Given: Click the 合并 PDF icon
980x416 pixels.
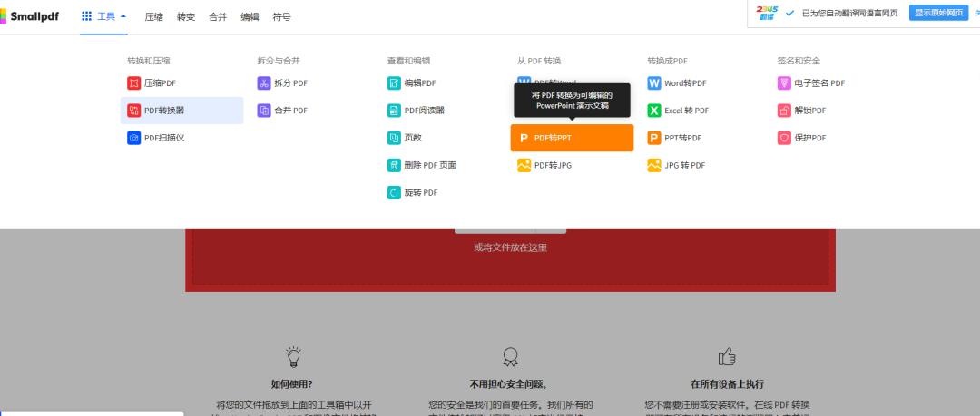Looking at the screenshot, I should pos(264,111).
